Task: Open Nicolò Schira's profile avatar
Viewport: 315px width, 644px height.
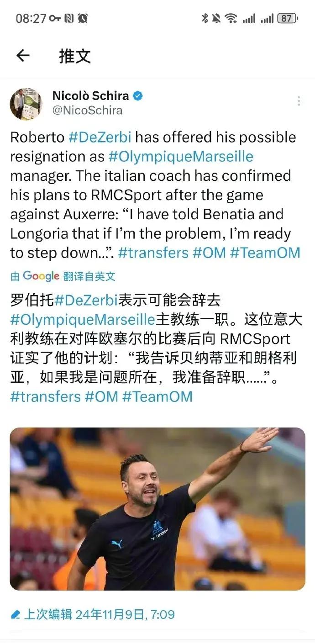Action: tap(26, 104)
